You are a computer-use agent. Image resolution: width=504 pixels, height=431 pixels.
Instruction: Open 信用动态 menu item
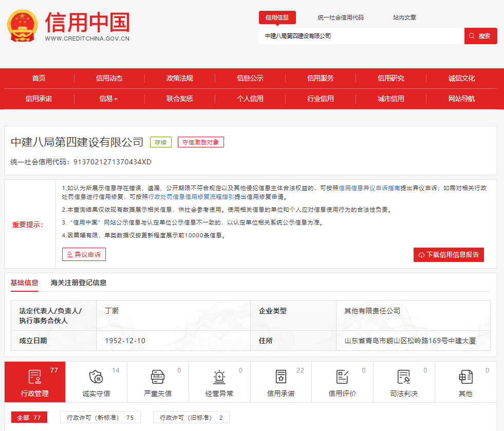pos(109,78)
